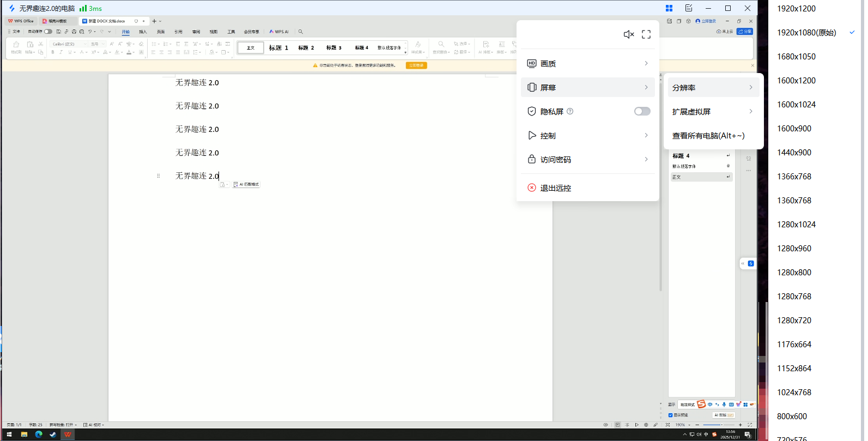Mute remote audio with the speaker icon
This screenshot has width=868, height=441.
(x=629, y=34)
